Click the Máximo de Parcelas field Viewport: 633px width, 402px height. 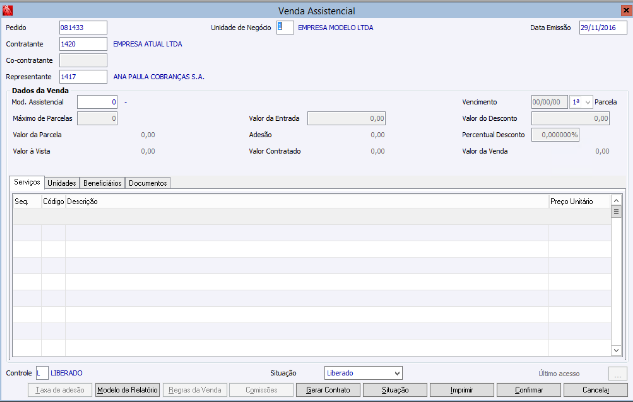[x=97, y=119]
